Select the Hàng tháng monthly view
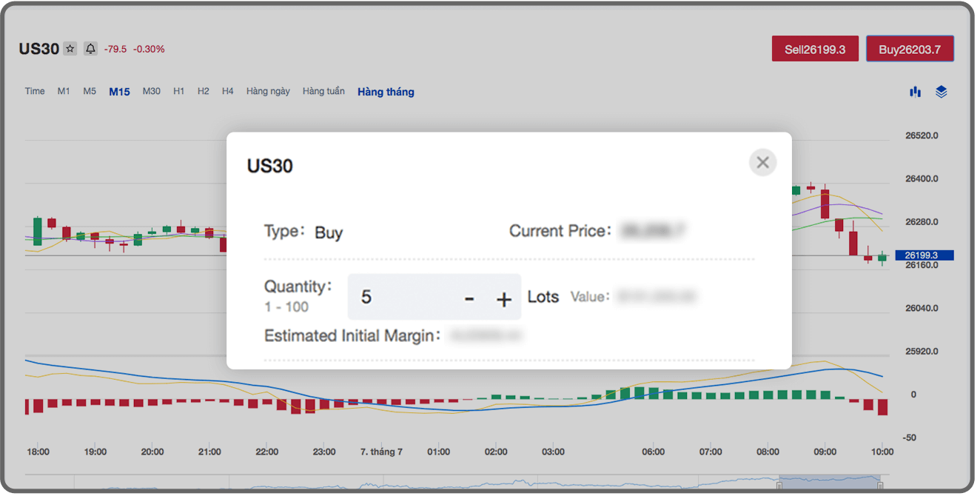Viewport: 980px width, 496px height. pyautogui.click(x=386, y=92)
